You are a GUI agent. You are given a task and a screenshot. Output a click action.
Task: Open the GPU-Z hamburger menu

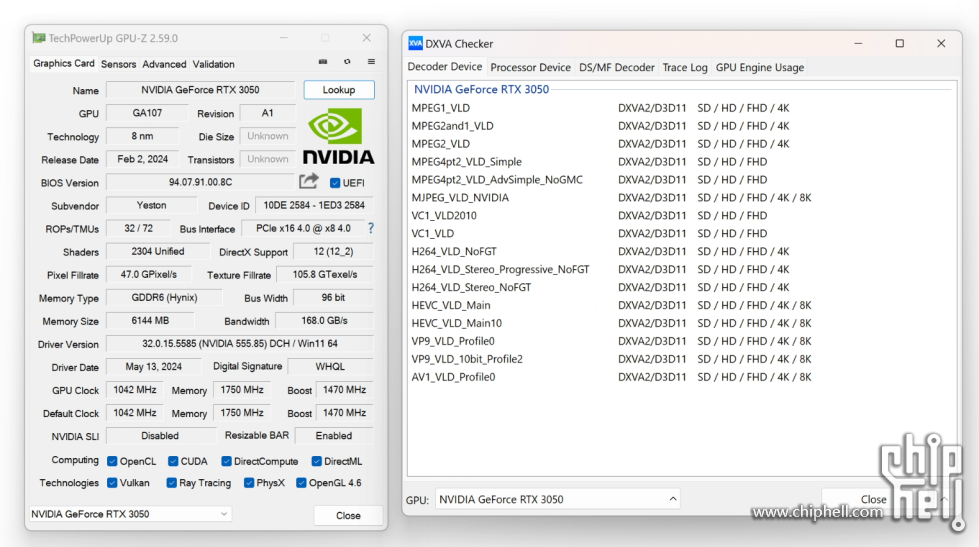[x=371, y=62]
